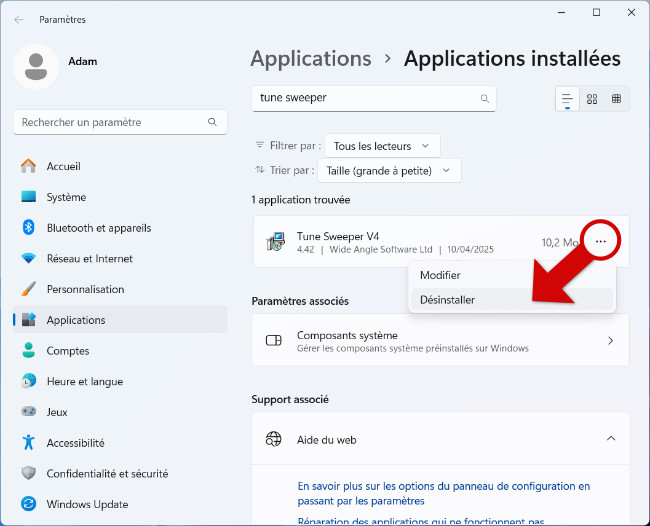
Task: Open Accueil in the sidebar
Action: click(x=120, y=166)
